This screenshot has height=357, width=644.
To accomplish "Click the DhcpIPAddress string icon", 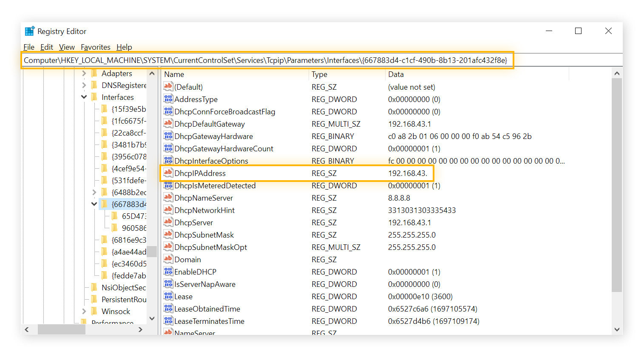I will 168,173.
